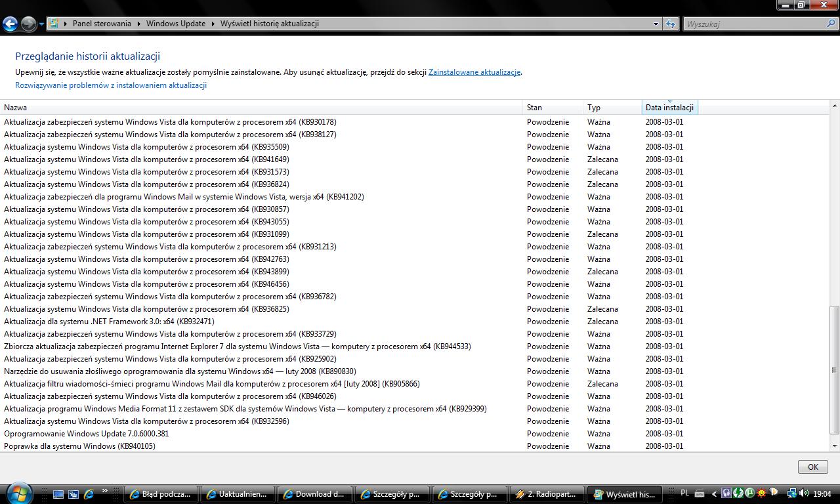The height and width of the screenshot is (504, 840).
Task: Confirm with the OK button
Action: [x=812, y=467]
